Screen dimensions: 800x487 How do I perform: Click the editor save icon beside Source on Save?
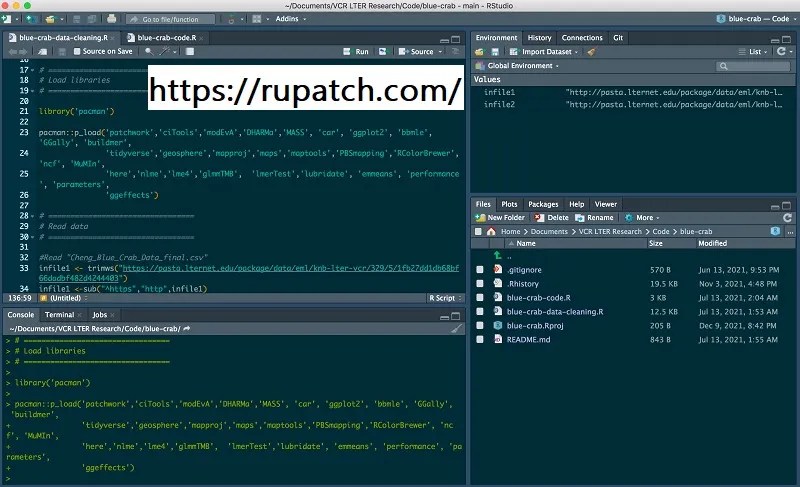[x=62, y=52]
